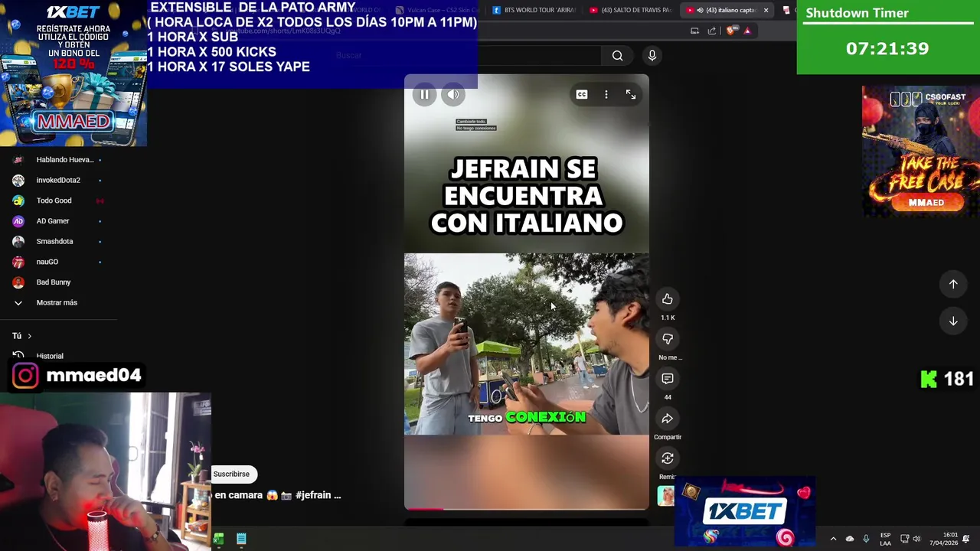Open the comments with 44 count
Viewport: 980px width, 551px height.
coord(668,379)
